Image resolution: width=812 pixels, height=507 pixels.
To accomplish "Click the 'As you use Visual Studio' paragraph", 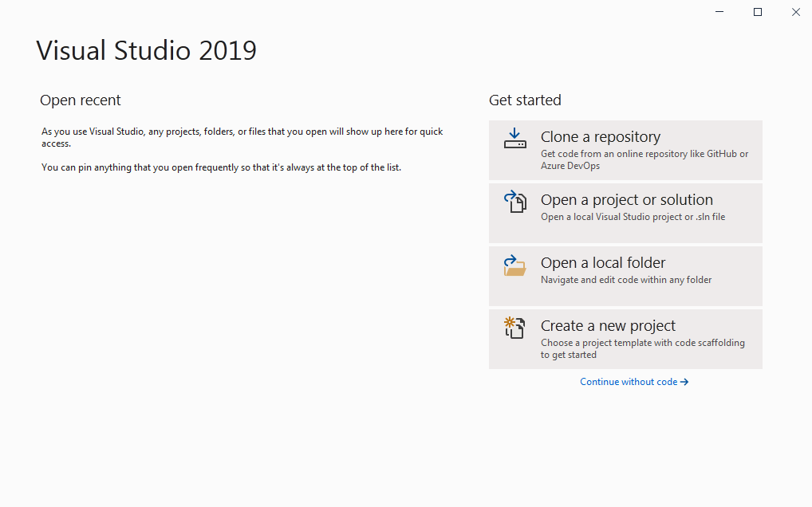I will 242,138.
